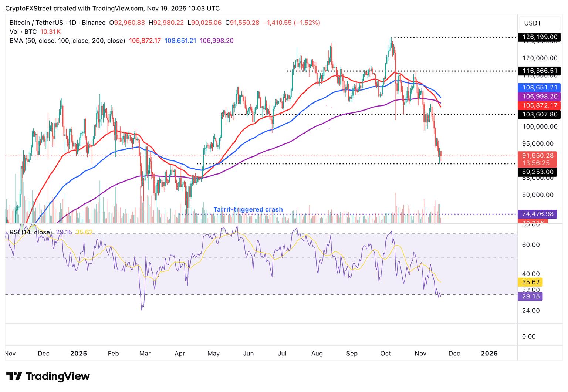
Task: Select yellow 35.62 RSI average tag
Action: click(531, 282)
